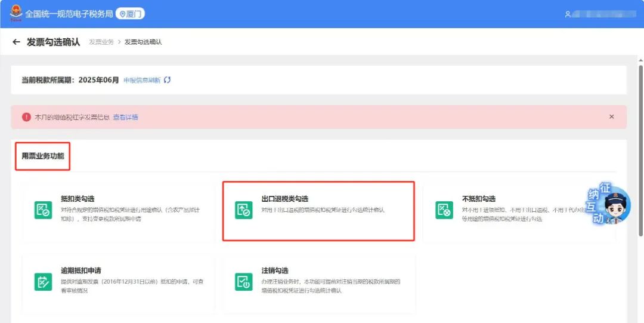Dismiss the red invoice alert banner

(x=612, y=117)
